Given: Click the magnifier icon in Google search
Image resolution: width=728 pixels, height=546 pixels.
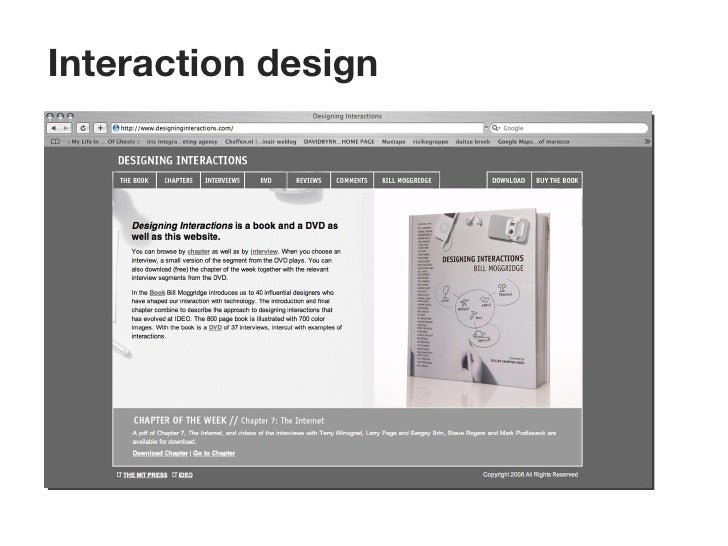Looking at the screenshot, I should click(495, 128).
